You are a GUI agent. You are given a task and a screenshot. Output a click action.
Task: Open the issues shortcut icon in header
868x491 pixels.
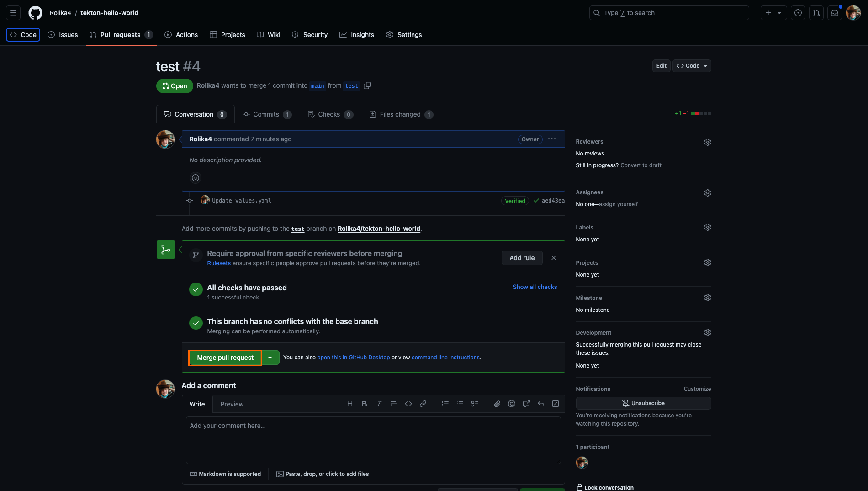click(x=798, y=13)
